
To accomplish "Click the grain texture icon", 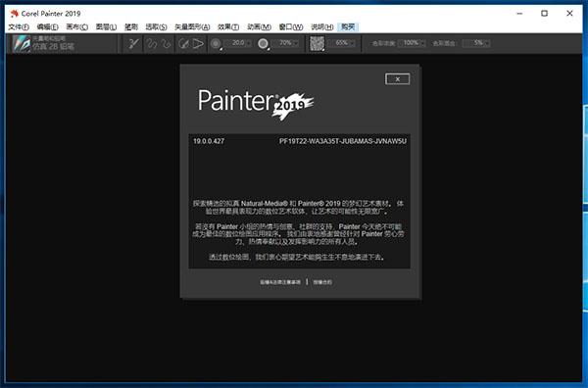I will [x=317, y=43].
